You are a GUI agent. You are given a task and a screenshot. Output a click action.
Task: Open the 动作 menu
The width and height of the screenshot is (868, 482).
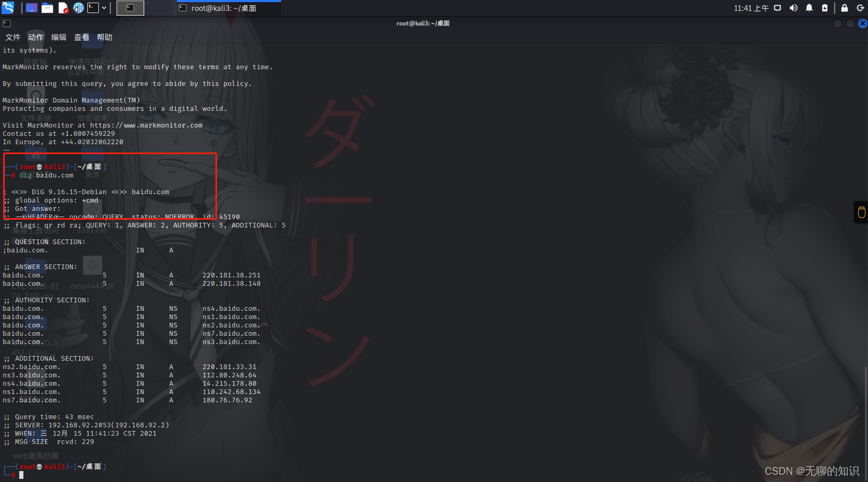point(36,37)
